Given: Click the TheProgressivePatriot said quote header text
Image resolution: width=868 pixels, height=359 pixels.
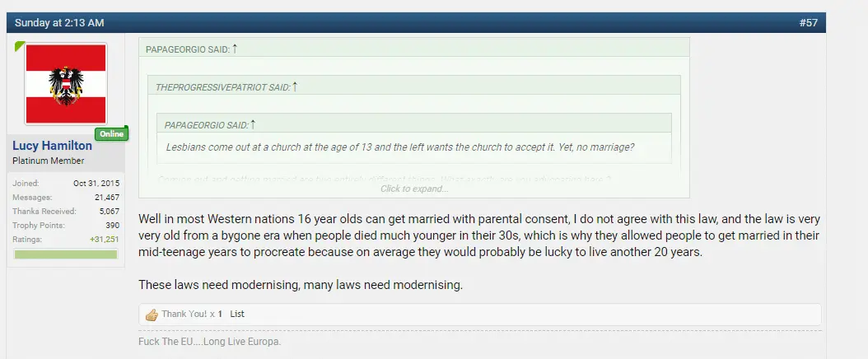Looking at the screenshot, I should tap(222, 86).
